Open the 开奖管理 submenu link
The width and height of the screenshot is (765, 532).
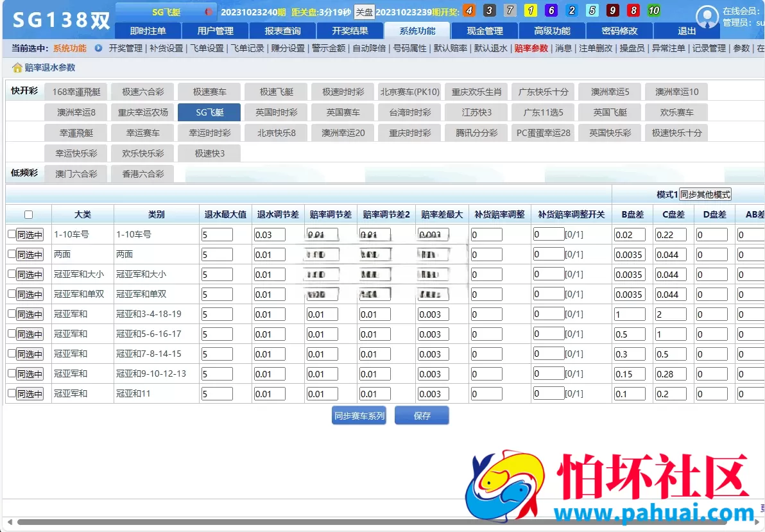pos(125,48)
